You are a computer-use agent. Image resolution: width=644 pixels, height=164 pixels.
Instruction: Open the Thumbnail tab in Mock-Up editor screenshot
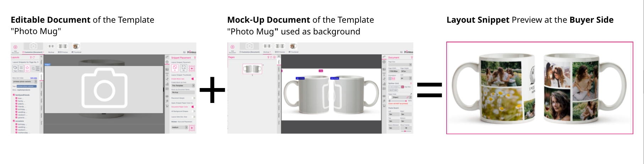(x=293, y=52)
